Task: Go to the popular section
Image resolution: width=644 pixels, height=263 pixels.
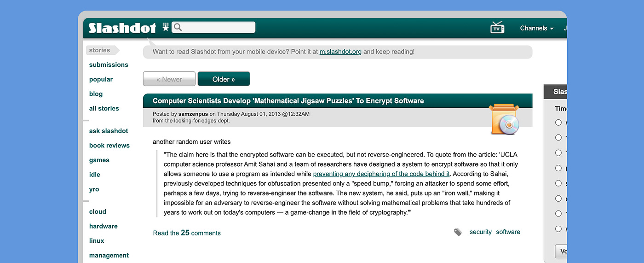Action: coord(101,79)
